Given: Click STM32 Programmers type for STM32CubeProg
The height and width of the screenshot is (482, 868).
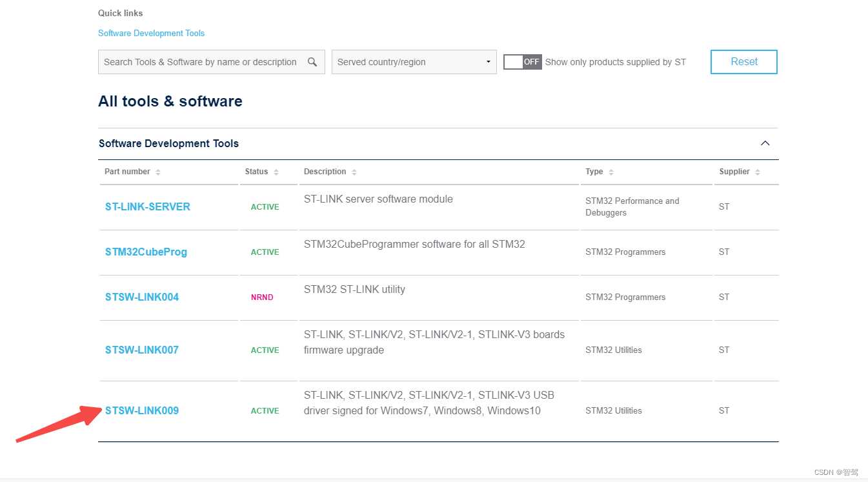Looking at the screenshot, I should (625, 252).
